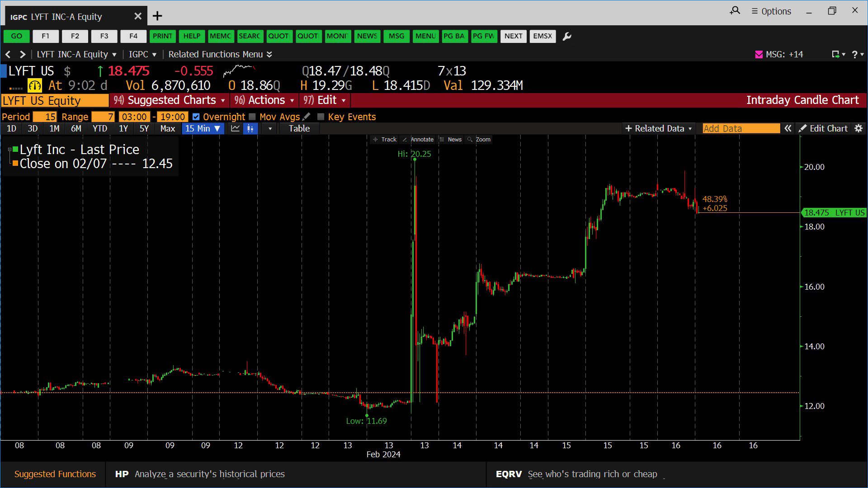Screen dimensions: 868x488
Task: Click the F1 function key
Action: click(46, 36)
